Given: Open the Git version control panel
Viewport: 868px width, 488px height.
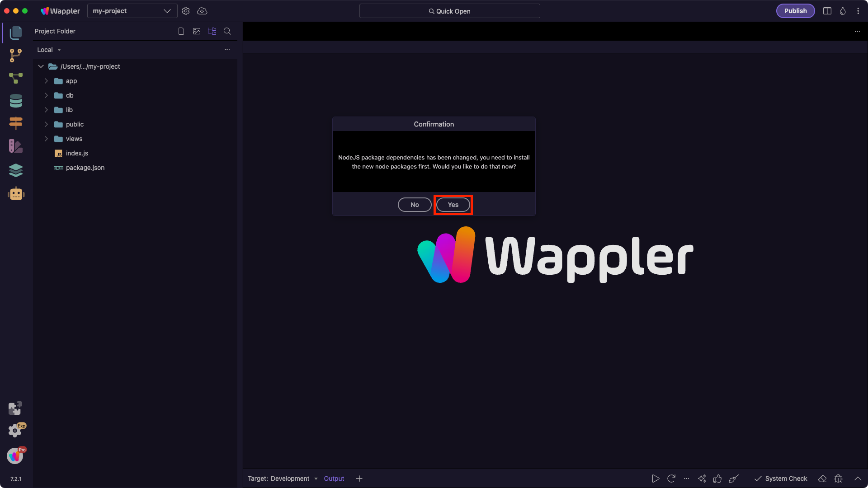Looking at the screenshot, I should click(x=15, y=55).
